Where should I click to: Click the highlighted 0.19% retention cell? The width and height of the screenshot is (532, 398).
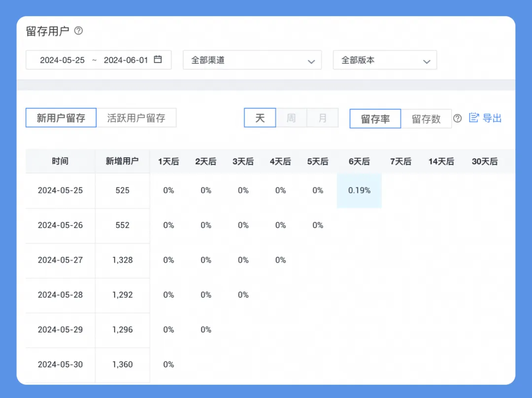(359, 190)
